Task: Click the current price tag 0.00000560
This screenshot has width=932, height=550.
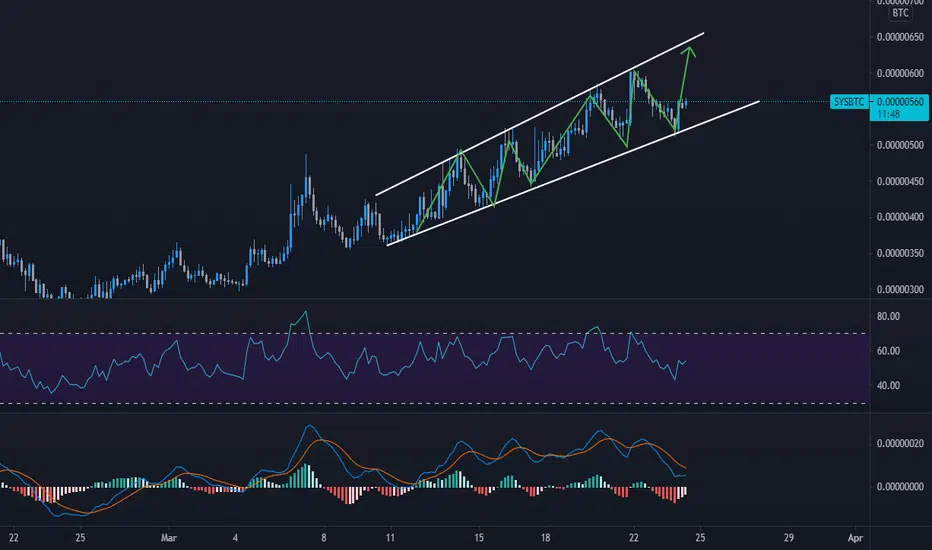Action: [900, 102]
